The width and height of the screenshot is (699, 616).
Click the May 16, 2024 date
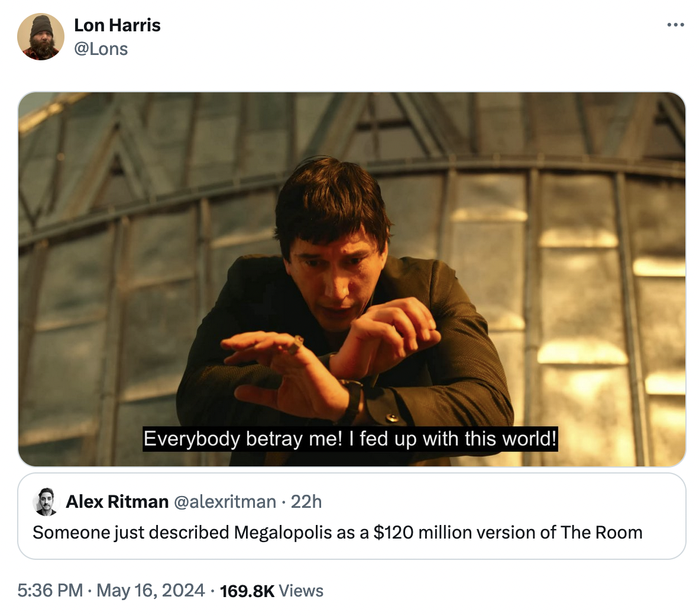(x=151, y=590)
